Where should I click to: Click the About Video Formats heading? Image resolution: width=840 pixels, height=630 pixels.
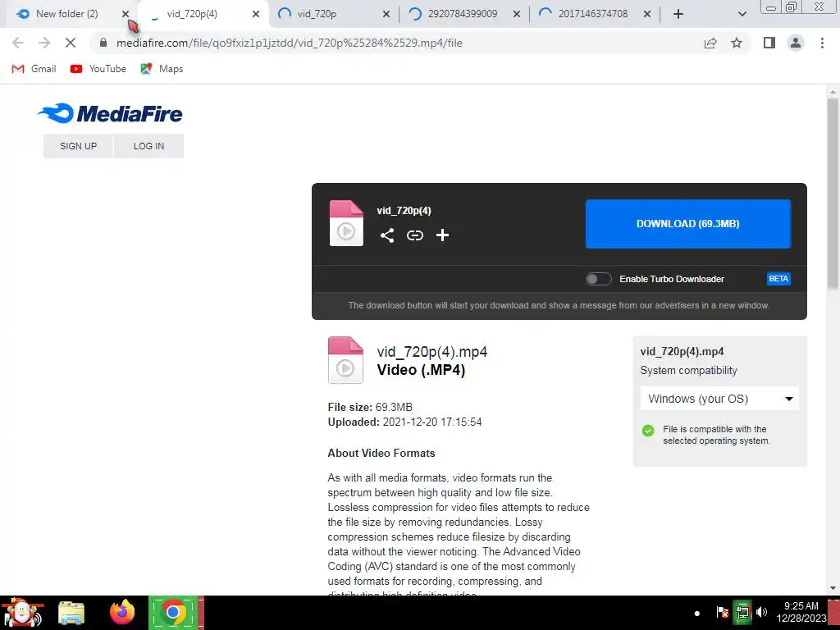coord(381,453)
